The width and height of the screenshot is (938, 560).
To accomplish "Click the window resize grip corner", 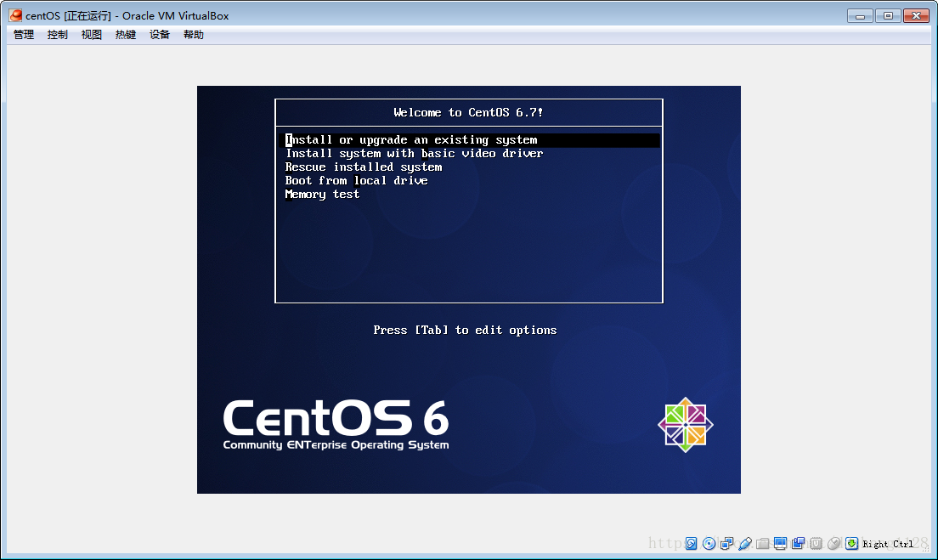I will [925, 549].
